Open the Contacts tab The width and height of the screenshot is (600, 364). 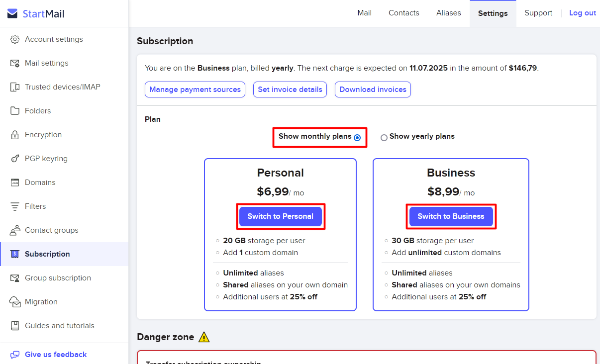[403, 13]
